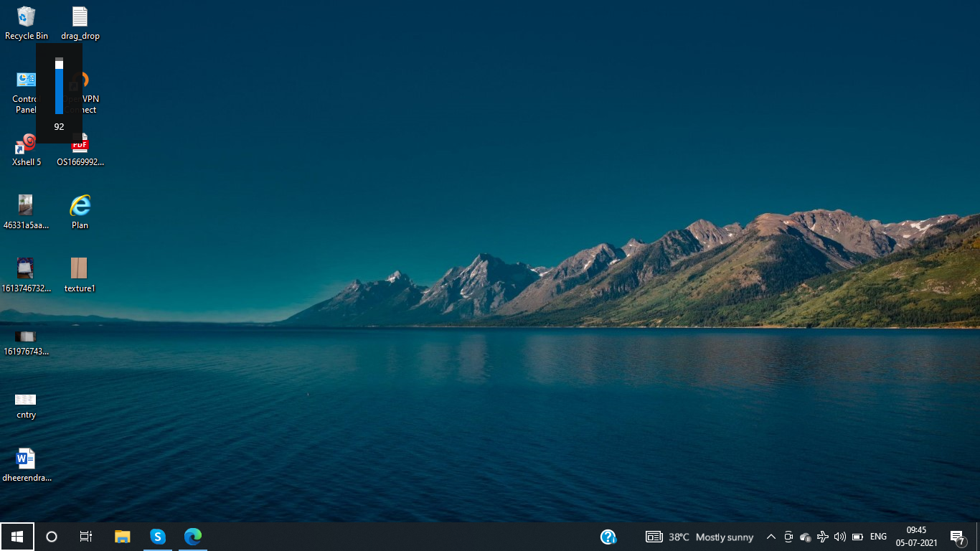
Task: Launch Microsoft Edge from the taskbar
Action: (192, 537)
